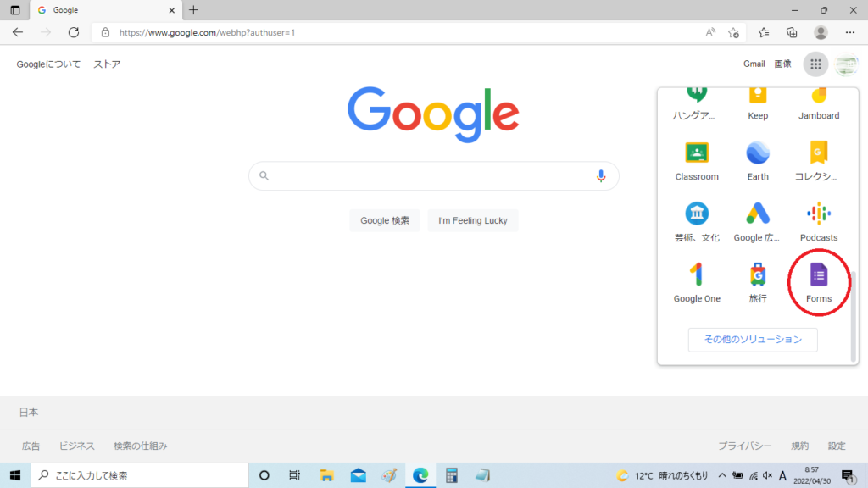The image size is (868, 488).
Task: Switch to the Google browser tab
Action: click(105, 10)
